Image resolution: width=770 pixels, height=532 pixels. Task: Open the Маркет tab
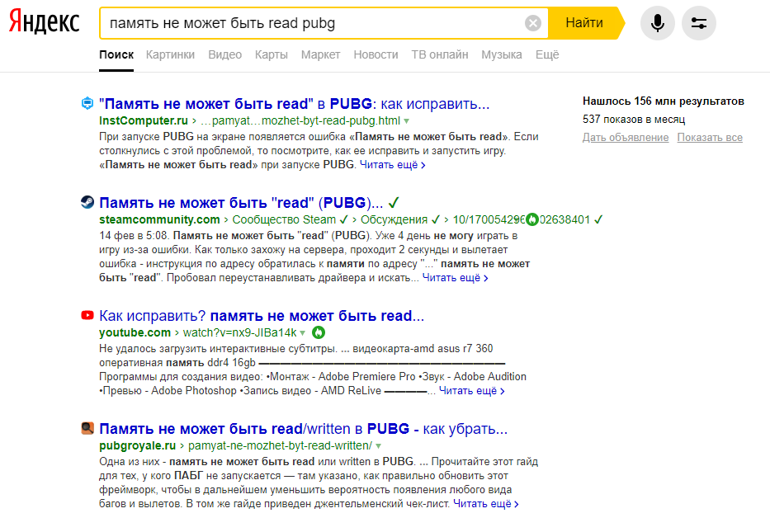[x=320, y=54]
